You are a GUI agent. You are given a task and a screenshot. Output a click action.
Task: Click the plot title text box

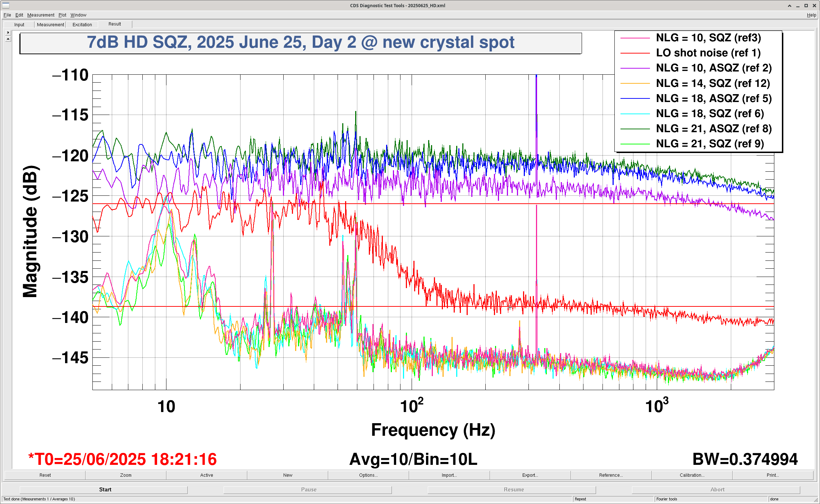[x=301, y=43]
